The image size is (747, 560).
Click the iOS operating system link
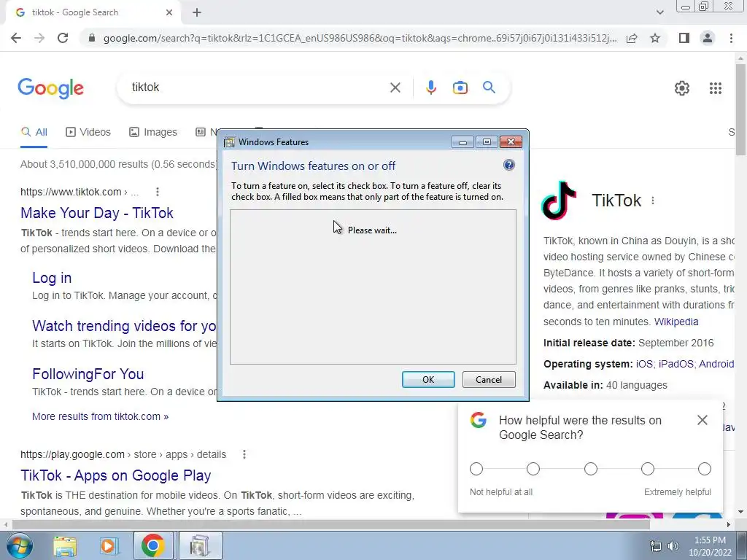(x=644, y=365)
